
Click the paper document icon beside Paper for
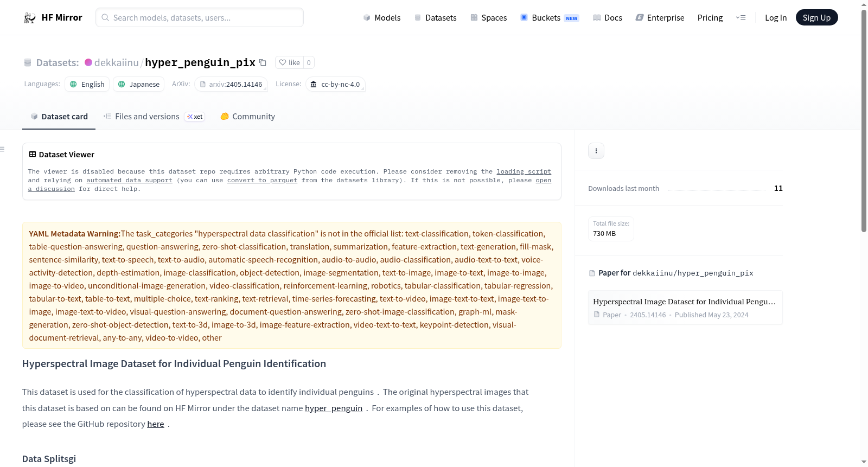592,273
